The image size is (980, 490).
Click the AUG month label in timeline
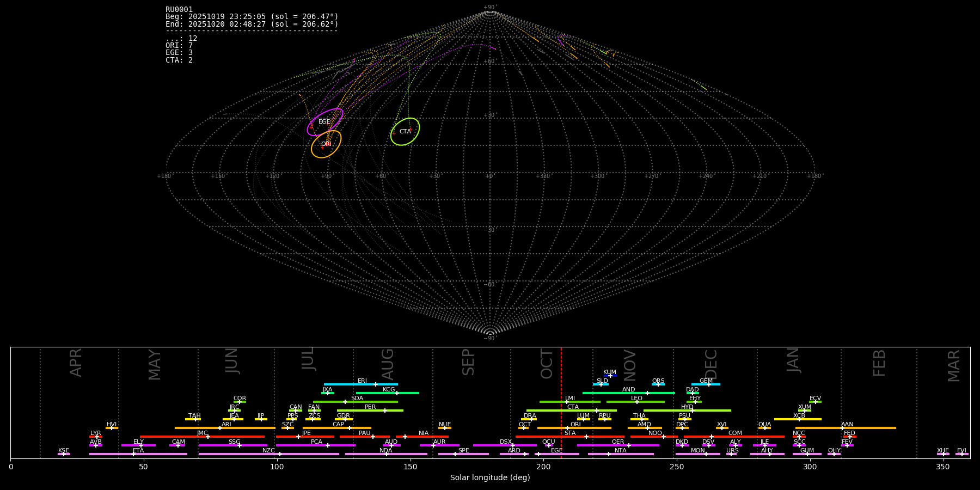[388, 364]
